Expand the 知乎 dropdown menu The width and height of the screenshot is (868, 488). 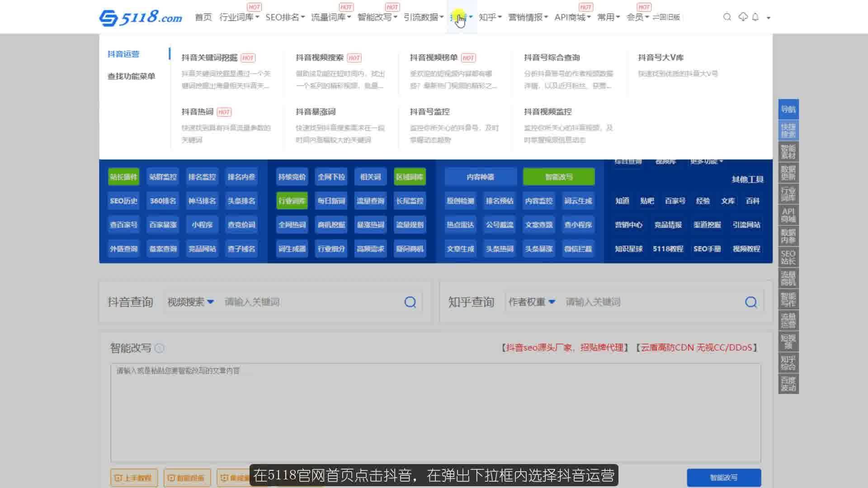(490, 17)
